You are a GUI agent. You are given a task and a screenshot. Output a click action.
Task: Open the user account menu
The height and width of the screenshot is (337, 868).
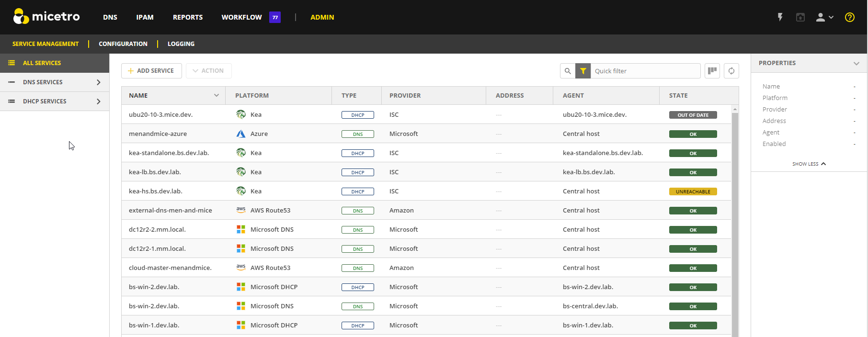825,17
